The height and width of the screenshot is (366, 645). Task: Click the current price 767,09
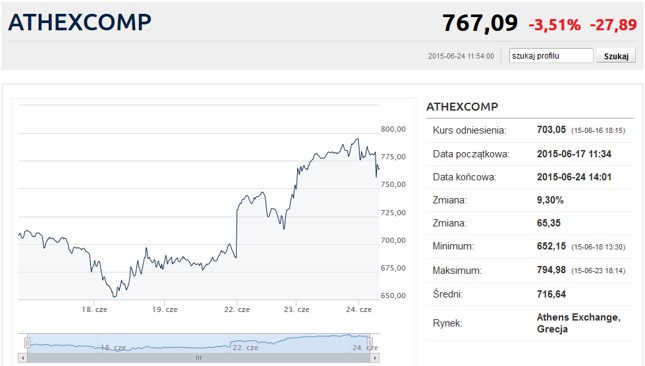click(480, 23)
